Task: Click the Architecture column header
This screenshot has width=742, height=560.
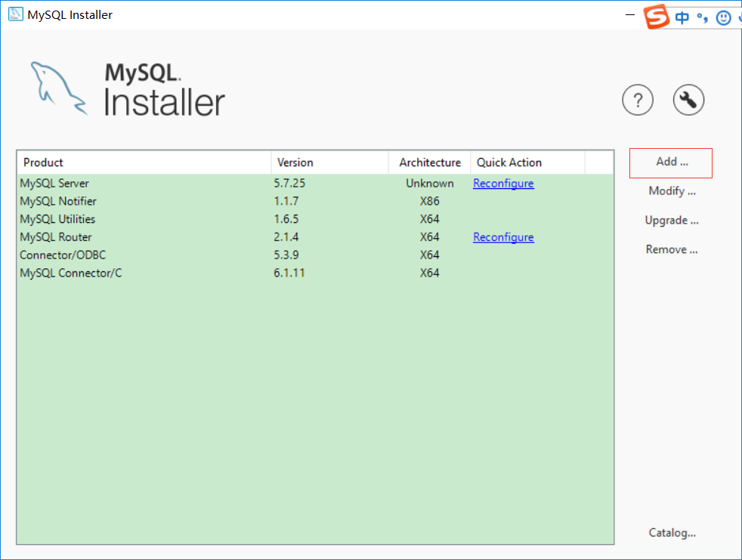Action: tap(430, 162)
